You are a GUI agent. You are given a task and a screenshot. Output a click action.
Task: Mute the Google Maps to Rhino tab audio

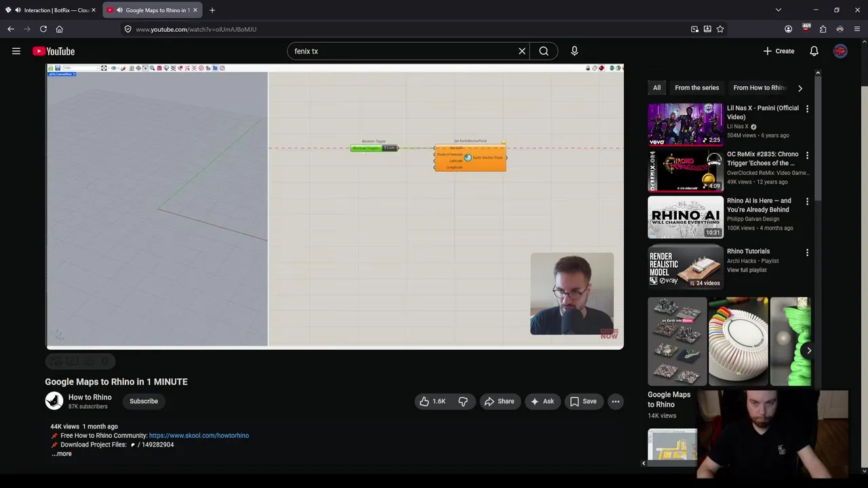pyautogui.click(x=119, y=10)
